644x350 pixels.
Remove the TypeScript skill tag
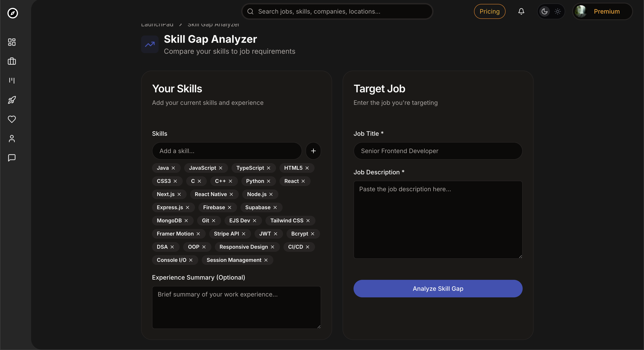269,168
